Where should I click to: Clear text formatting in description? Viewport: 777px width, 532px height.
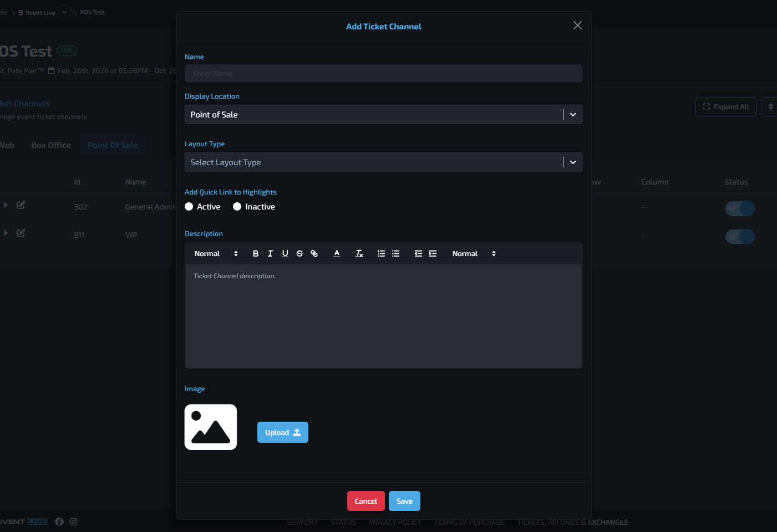[x=359, y=254]
